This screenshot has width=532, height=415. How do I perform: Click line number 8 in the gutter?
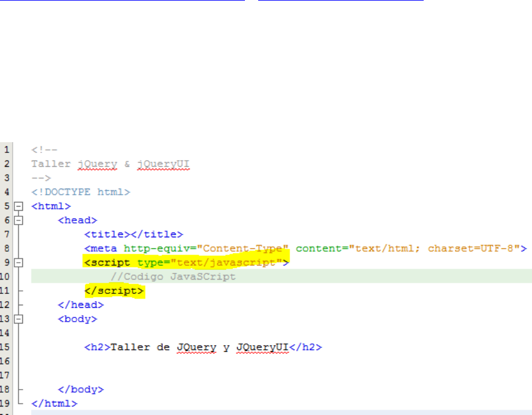7,248
